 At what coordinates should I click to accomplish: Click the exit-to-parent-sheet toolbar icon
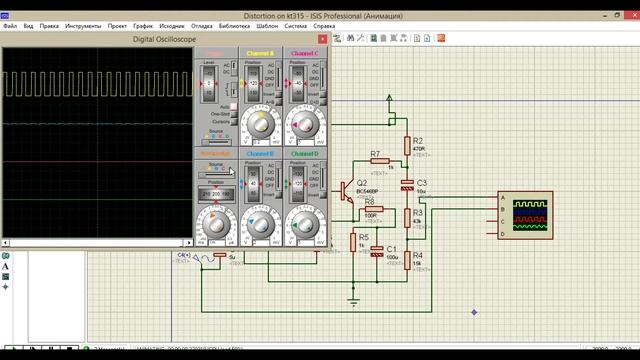pyautogui.click(x=404, y=38)
